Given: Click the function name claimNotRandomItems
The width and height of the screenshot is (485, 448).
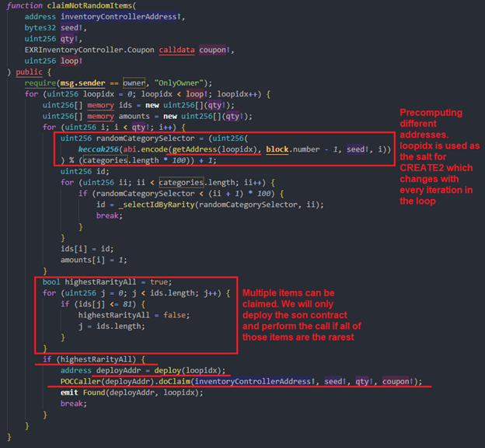Looking at the screenshot, I should click(89, 5).
